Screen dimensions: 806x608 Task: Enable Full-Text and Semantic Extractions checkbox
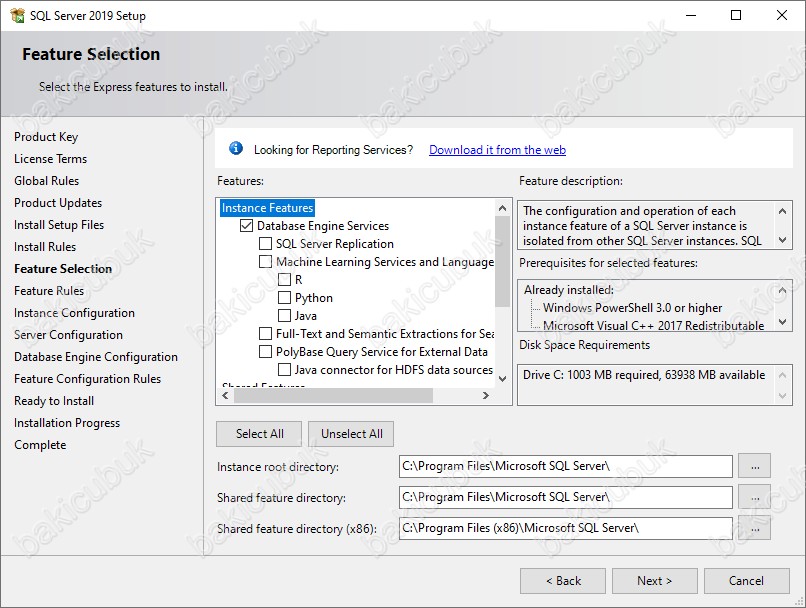pyautogui.click(x=265, y=334)
